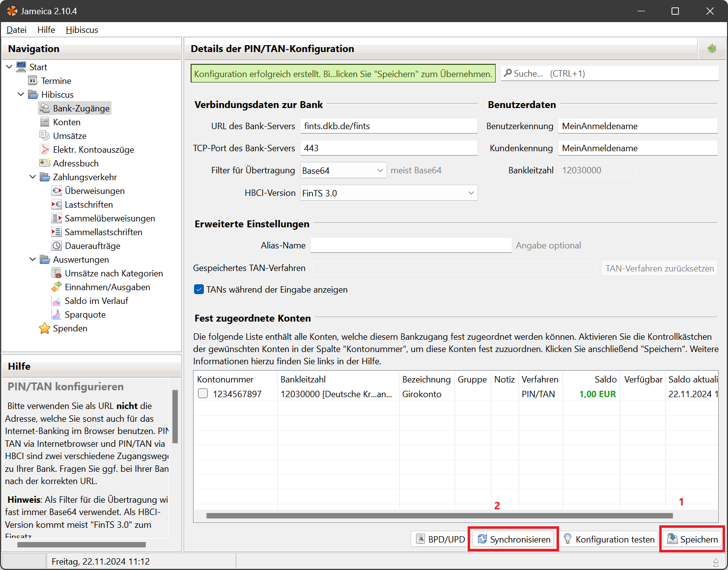Click the Bezeichnung column header
Image resolution: width=728 pixels, height=570 pixels.
427,379
